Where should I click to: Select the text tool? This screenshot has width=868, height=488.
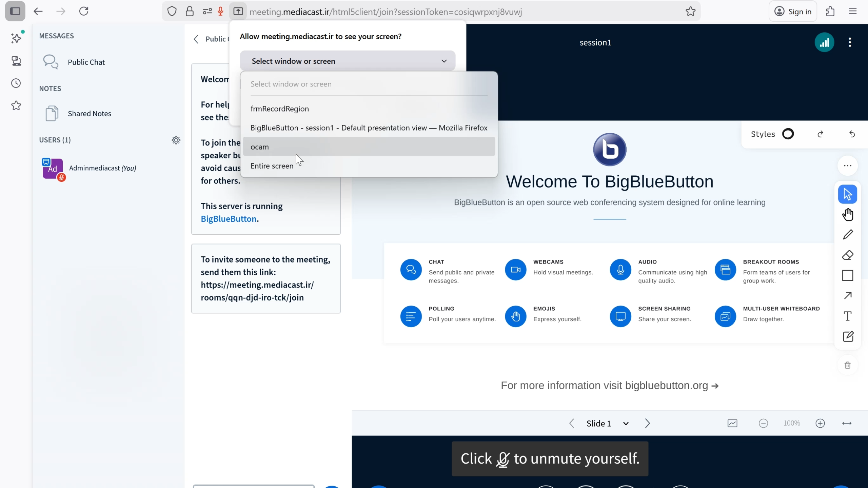coord(848,316)
